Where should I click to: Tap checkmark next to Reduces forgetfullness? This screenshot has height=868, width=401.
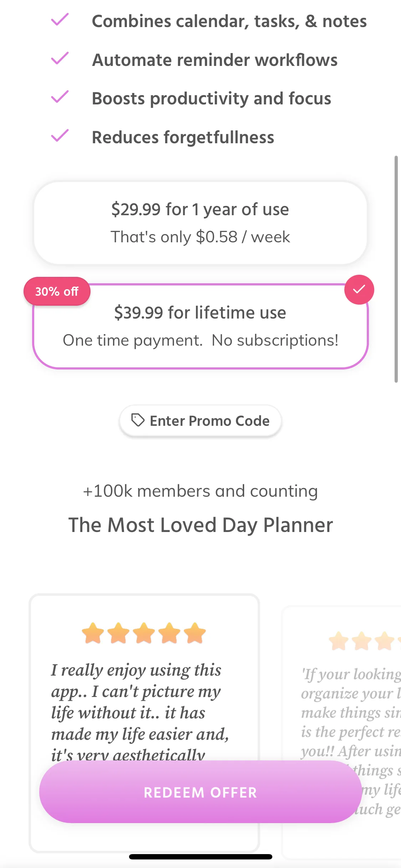point(60,136)
